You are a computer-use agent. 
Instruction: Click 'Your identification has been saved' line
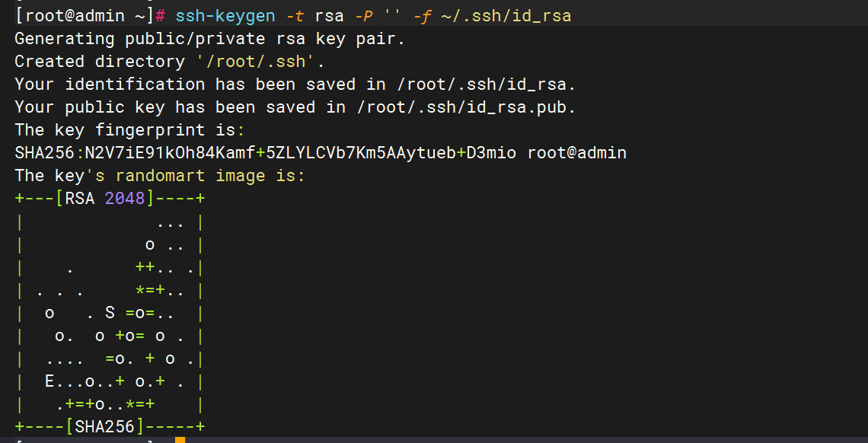[x=295, y=84]
